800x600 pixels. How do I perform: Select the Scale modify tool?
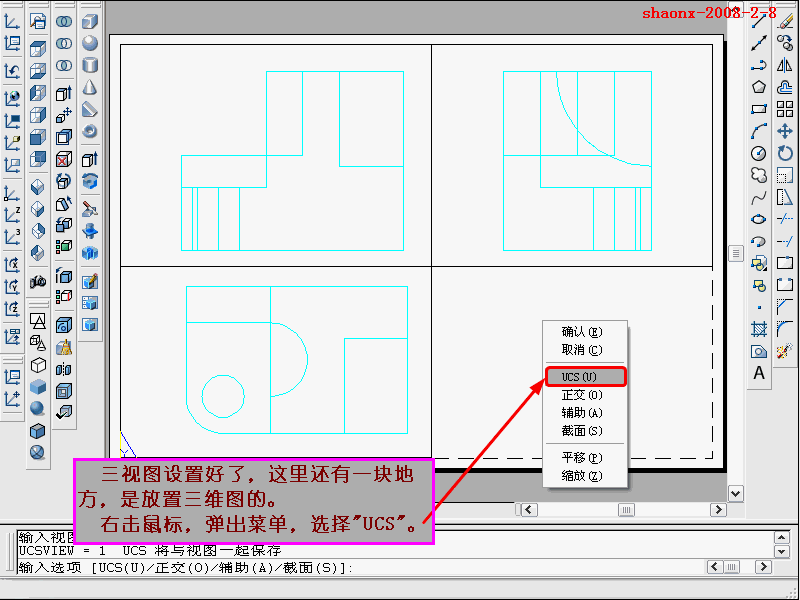[785, 175]
